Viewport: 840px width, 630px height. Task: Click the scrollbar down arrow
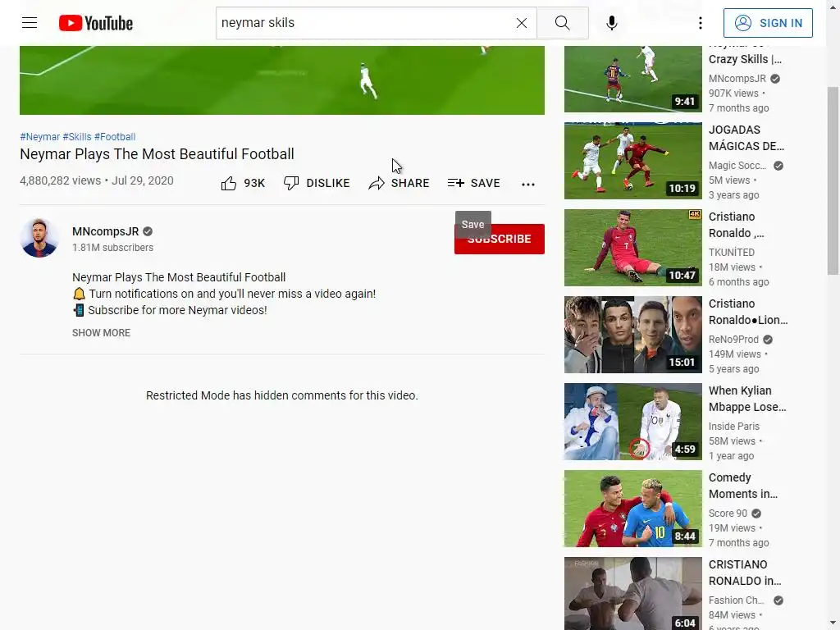(x=833, y=624)
